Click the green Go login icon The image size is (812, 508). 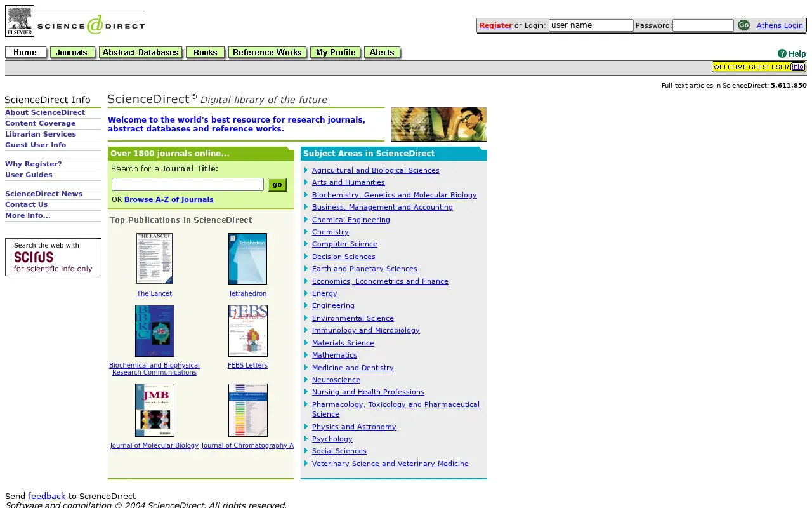[743, 25]
